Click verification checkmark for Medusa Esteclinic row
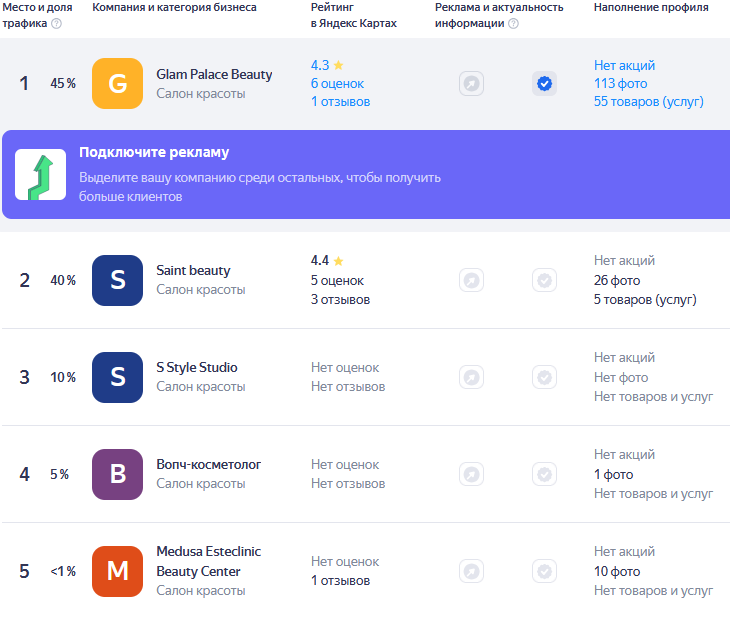Image resolution: width=730 pixels, height=620 pixels. coord(544,572)
